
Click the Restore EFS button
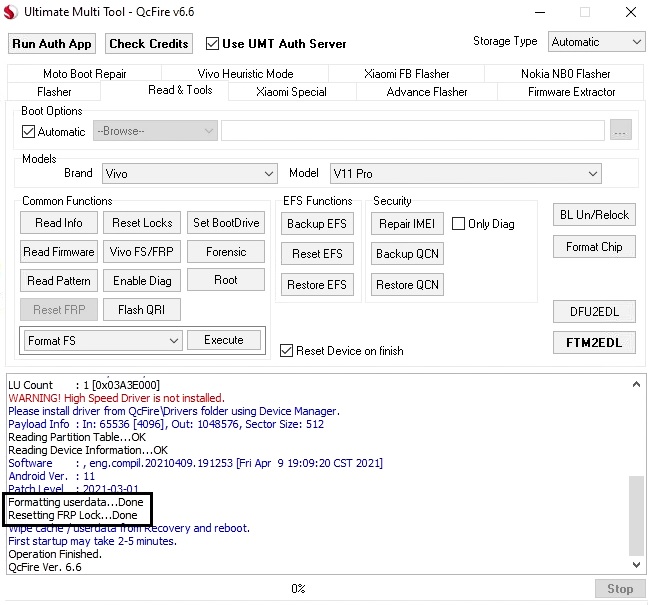pyautogui.click(x=317, y=285)
